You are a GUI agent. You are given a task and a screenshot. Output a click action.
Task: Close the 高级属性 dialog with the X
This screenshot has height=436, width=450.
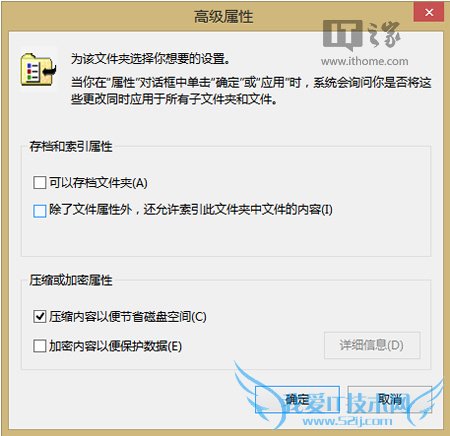(429, 12)
